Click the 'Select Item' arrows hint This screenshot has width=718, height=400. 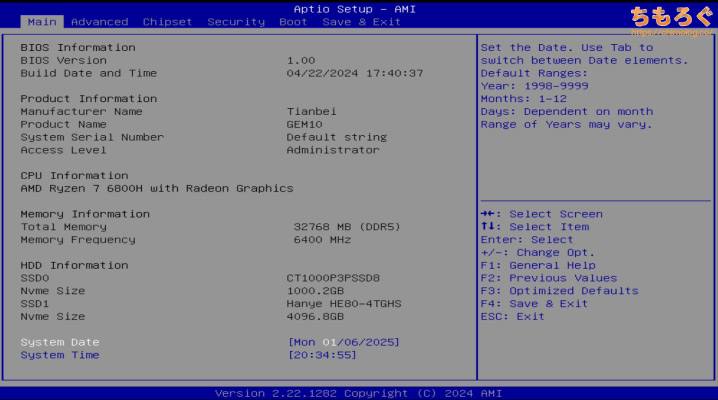[535, 227]
